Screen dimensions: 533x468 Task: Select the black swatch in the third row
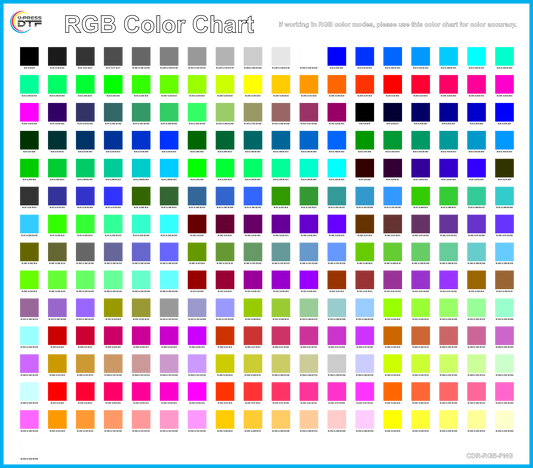(x=365, y=112)
